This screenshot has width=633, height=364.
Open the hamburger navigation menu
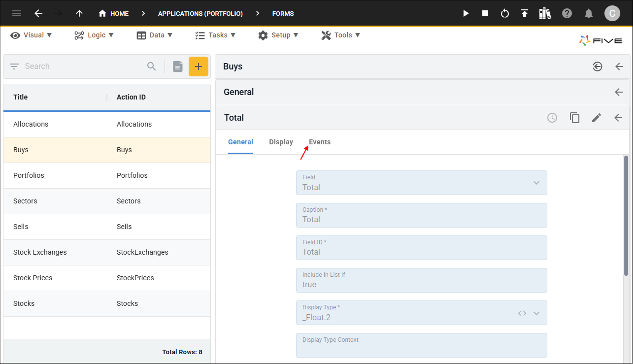click(x=17, y=13)
